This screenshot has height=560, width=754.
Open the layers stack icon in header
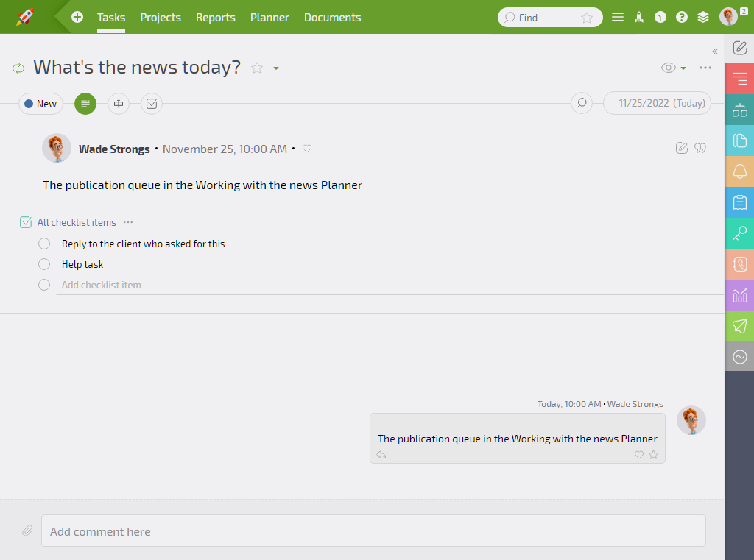[x=703, y=18]
